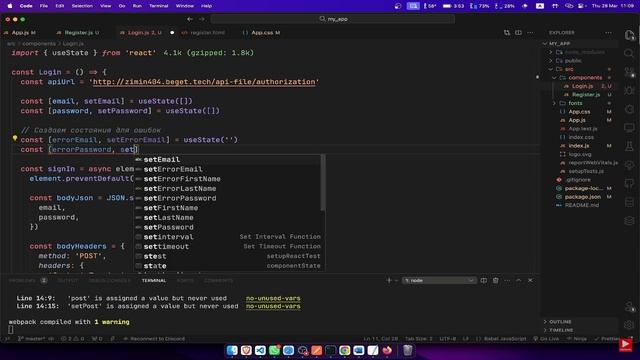
Task: Open the launch profile dropdown beside the plus
Action: (396, 280)
